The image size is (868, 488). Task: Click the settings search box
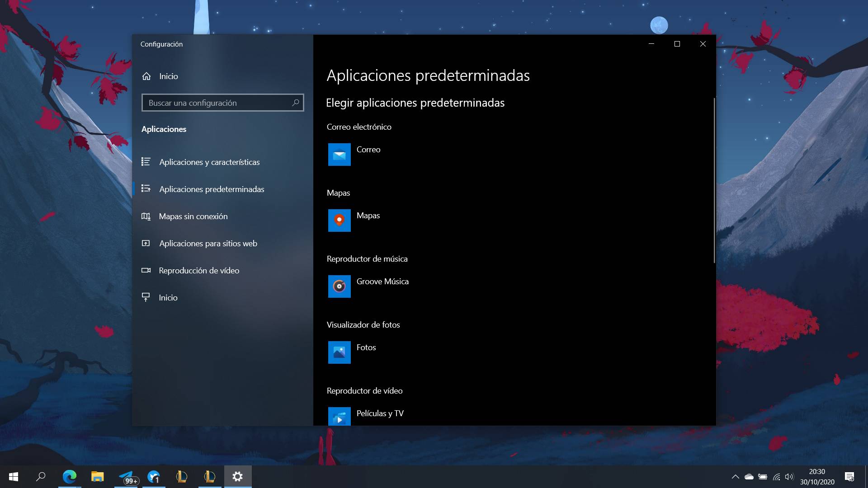[217, 103]
